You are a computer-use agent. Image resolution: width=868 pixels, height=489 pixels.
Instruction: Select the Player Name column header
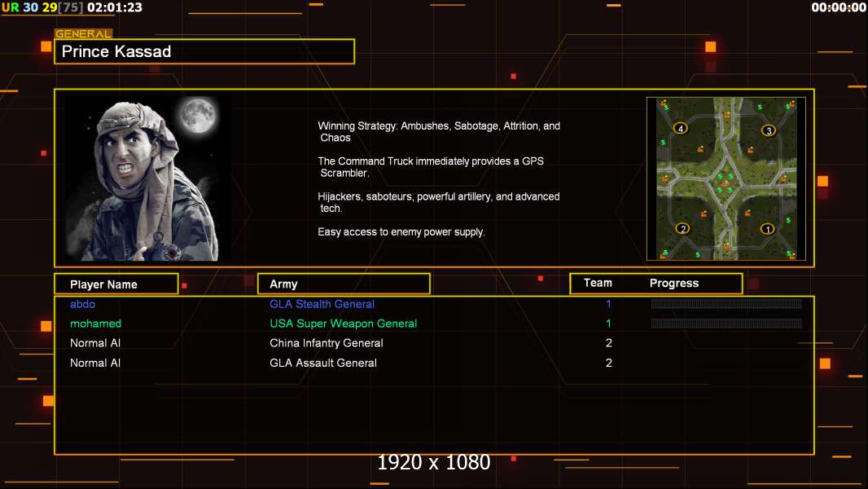pyautogui.click(x=116, y=284)
